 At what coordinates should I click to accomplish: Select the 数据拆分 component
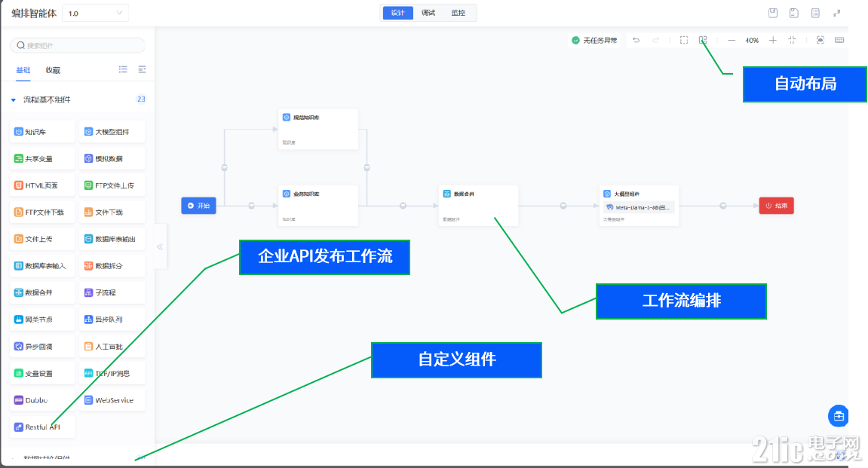pyautogui.click(x=112, y=265)
